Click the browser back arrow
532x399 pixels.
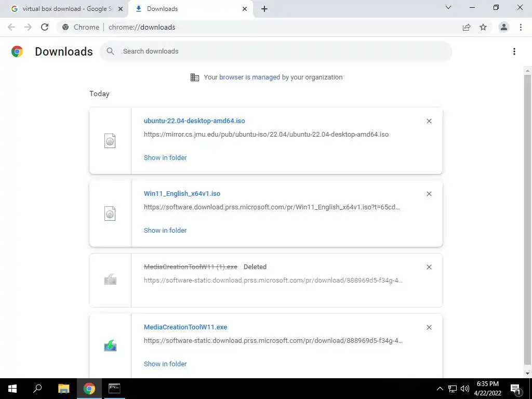11,27
